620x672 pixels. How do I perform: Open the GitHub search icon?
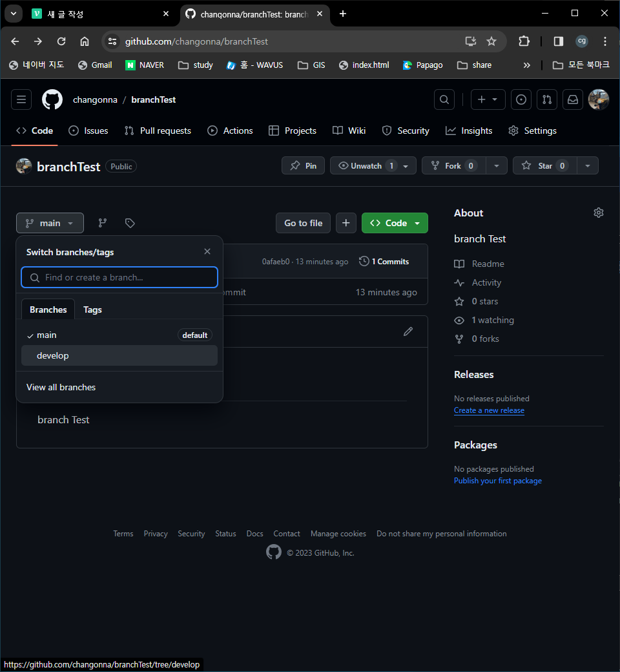pyautogui.click(x=444, y=100)
